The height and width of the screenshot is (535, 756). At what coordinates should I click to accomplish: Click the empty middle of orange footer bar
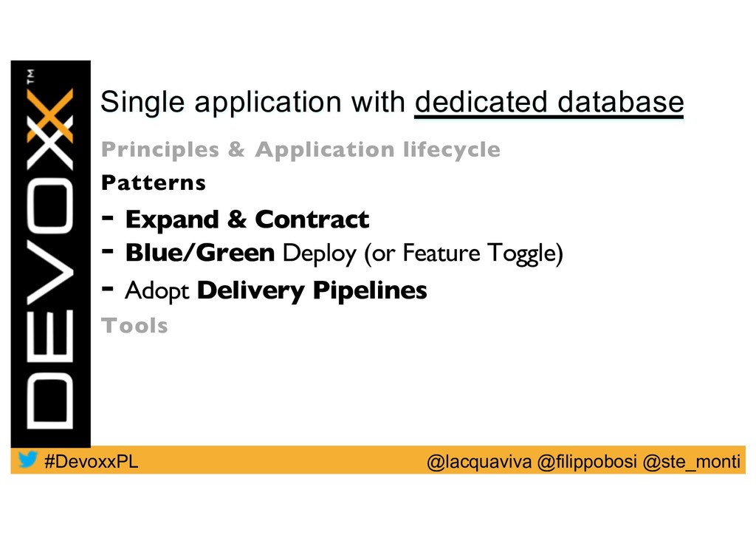[x=281, y=461]
